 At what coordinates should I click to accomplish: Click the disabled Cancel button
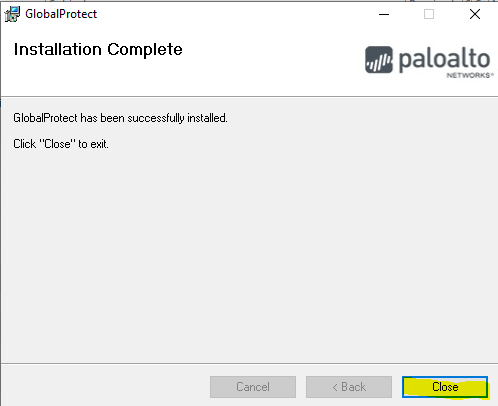pos(253,387)
